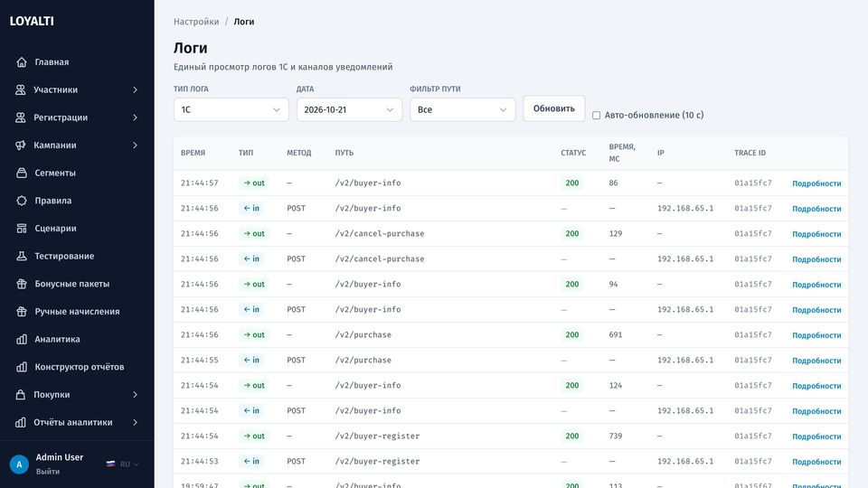This screenshot has height=488, width=868.
Task: Click the LOYALTI logo
Action: tap(32, 21)
